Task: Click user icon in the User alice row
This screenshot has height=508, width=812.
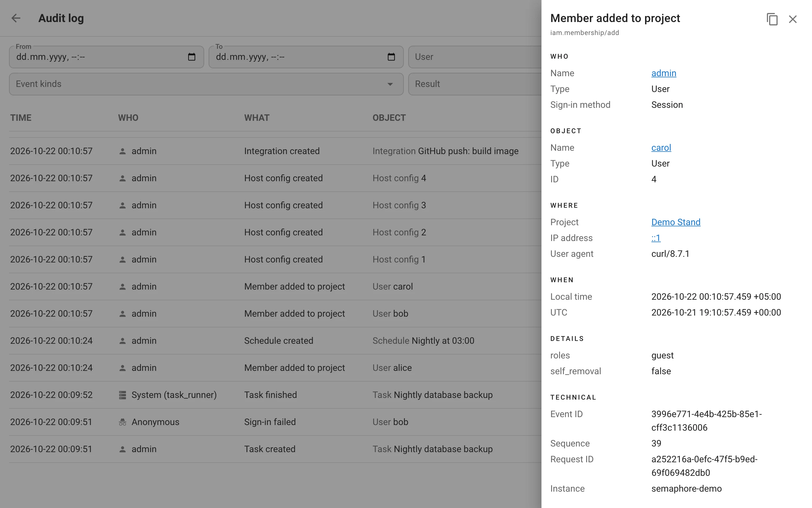Action: pyautogui.click(x=122, y=368)
